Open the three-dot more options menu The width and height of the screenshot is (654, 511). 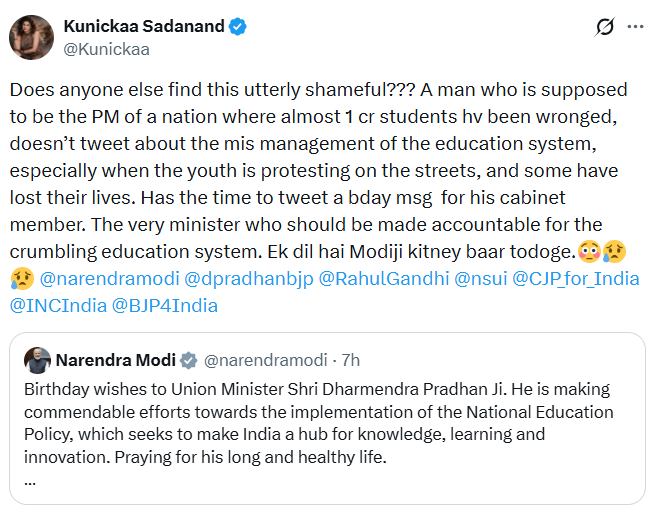tap(635, 27)
